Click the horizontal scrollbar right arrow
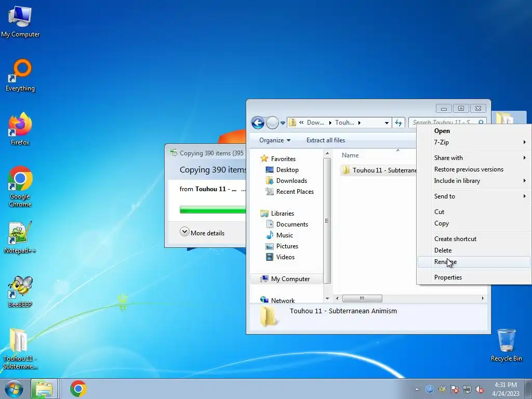The width and height of the screenshot is (532, 399). pos(483,298)
